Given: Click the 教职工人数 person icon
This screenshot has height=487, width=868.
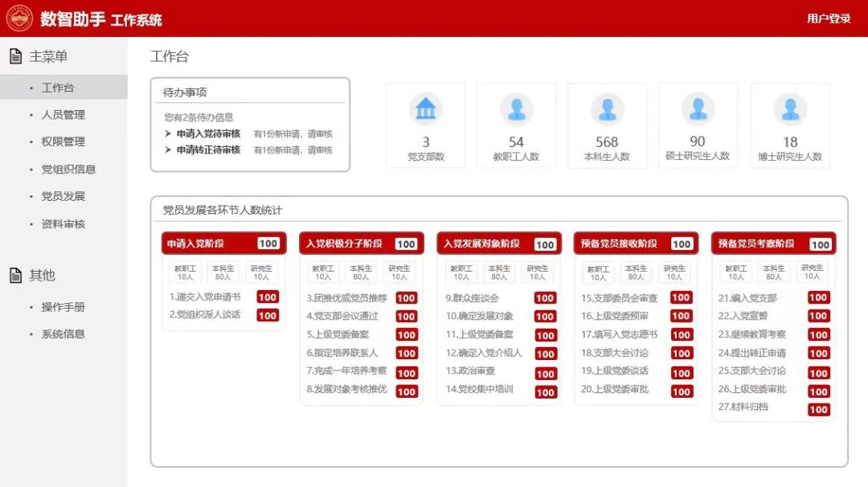Looking at the screenshot, I should point(516,108).
